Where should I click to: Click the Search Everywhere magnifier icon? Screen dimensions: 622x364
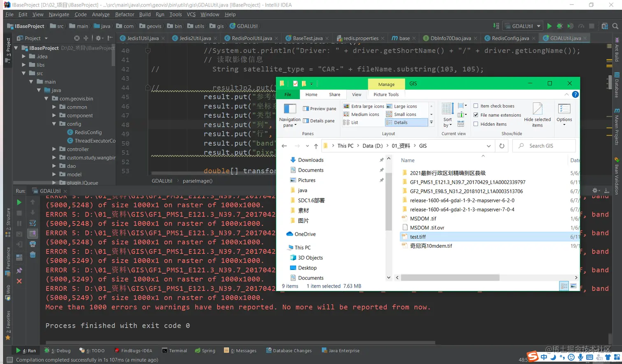615,26
